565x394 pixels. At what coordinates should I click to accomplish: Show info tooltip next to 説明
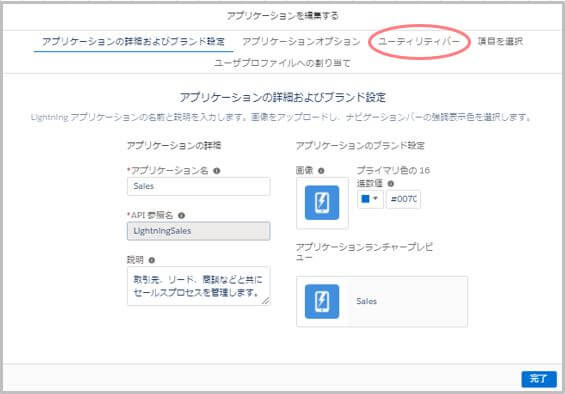click(152, 260)
